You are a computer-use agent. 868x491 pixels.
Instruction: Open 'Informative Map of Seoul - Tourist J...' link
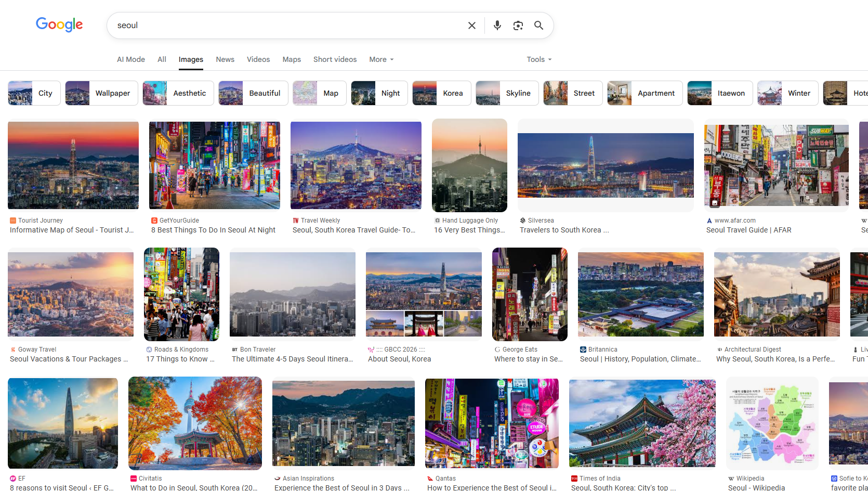point(72,230)
